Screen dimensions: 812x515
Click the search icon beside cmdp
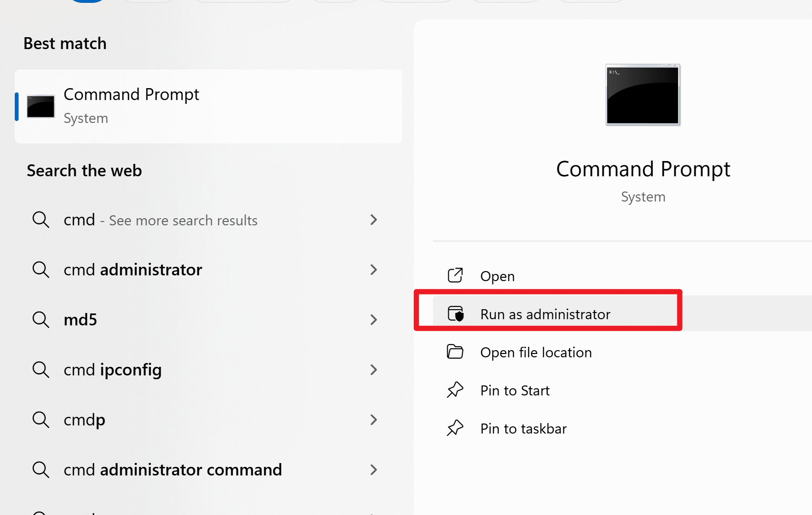coord(41,420)
